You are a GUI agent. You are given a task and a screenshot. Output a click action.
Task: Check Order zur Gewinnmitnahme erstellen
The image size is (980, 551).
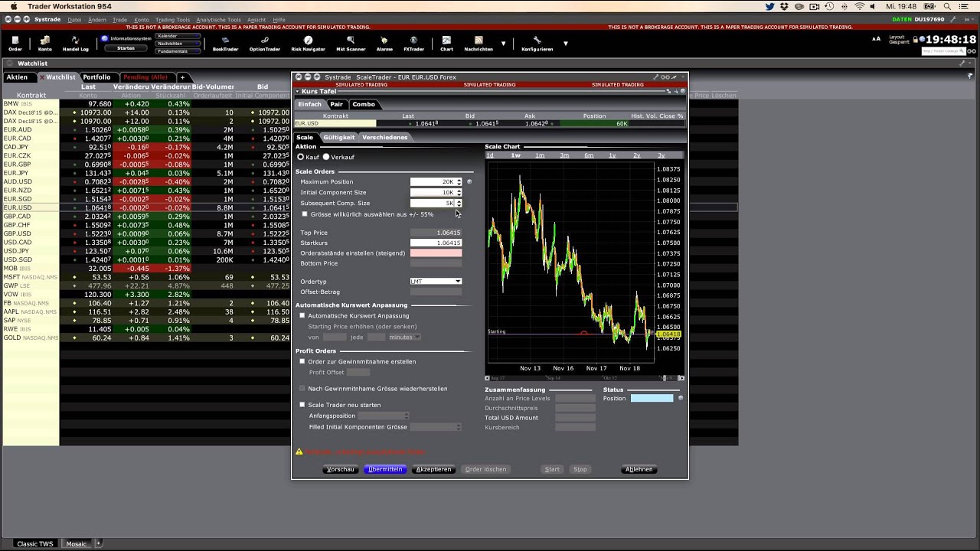(x=302, y=361)
